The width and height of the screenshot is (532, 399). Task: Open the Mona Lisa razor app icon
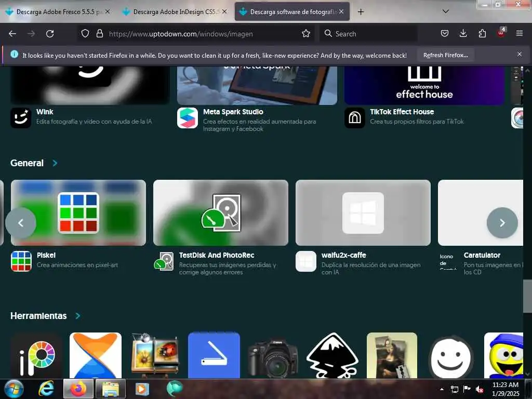click(392, 355)
